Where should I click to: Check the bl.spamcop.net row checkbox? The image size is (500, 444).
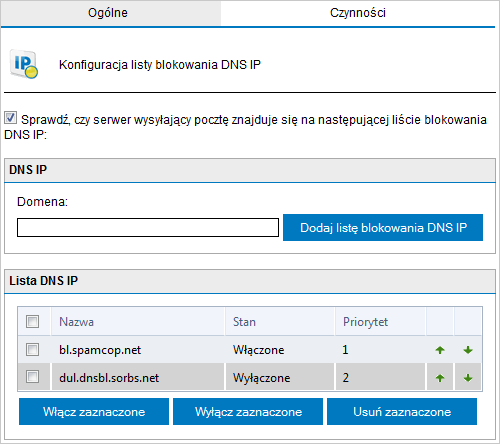click(32, 350)
